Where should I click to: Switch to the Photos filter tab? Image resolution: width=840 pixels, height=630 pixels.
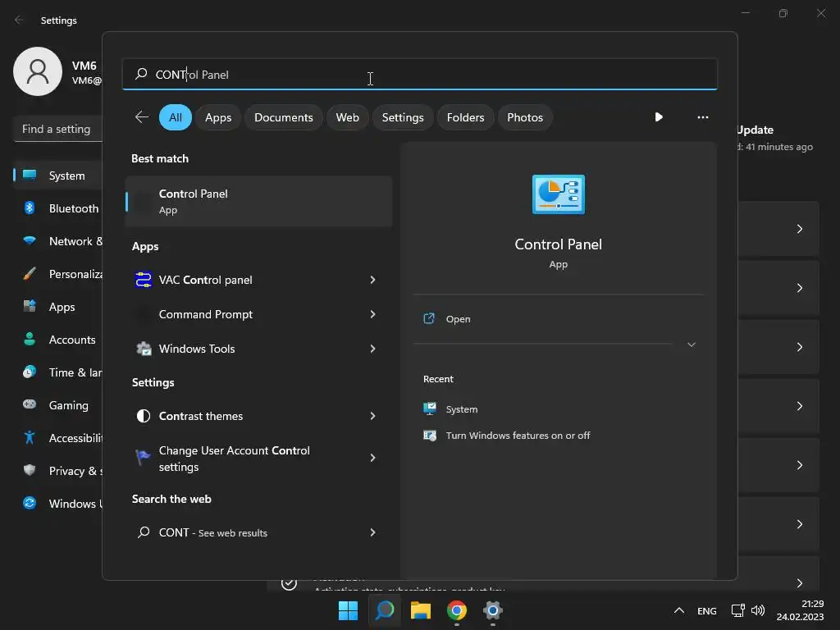(x=525, y=117)
